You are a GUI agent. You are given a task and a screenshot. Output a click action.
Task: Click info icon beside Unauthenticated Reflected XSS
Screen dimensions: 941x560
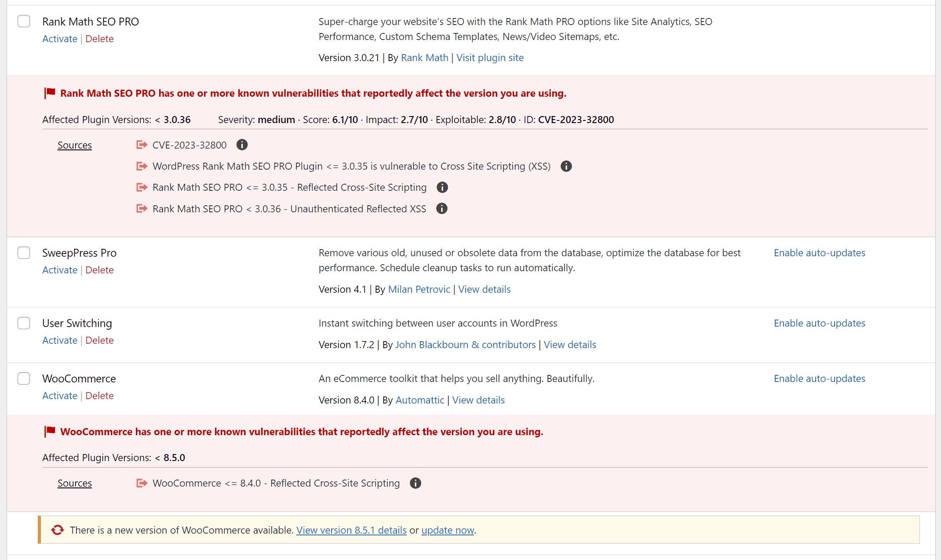[x=442, y=208]
